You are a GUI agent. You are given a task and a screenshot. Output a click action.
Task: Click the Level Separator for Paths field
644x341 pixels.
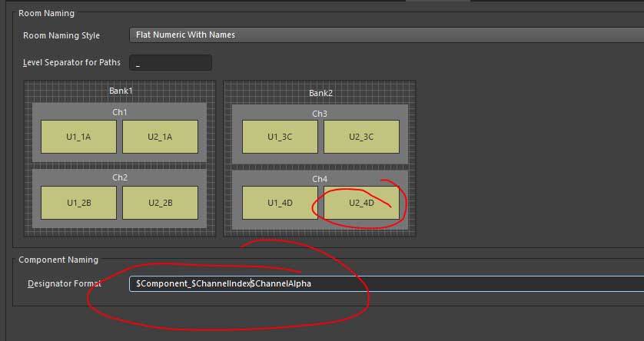171,63
